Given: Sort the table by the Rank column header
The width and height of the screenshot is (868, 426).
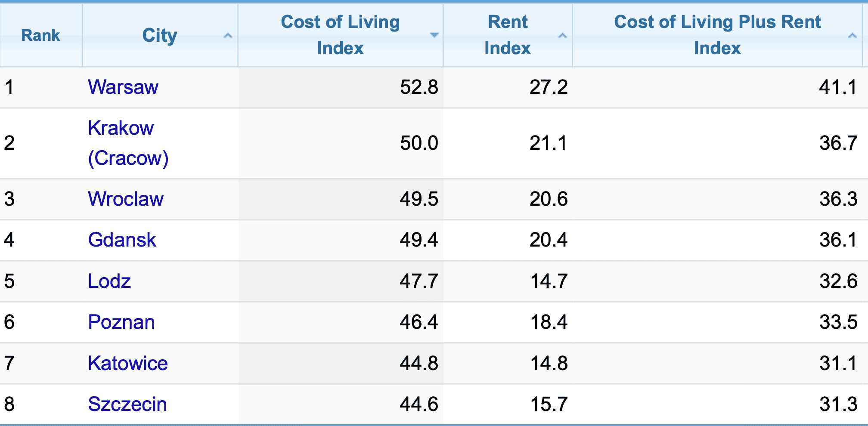Looking at the screenshot, I should pos(41,35).
